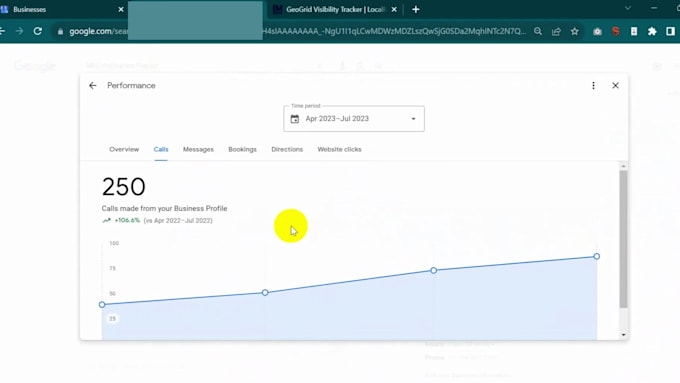Open the Messages tab

(198, 149)
